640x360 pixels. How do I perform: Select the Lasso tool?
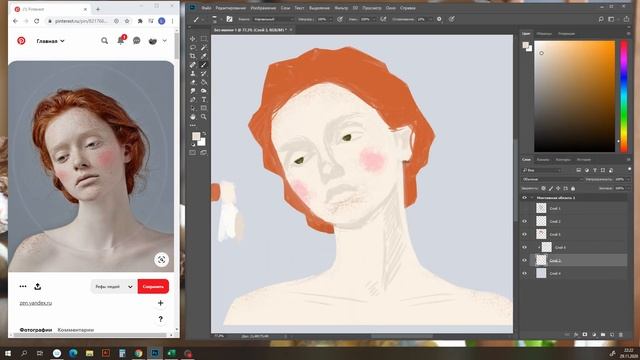[193, 47]
